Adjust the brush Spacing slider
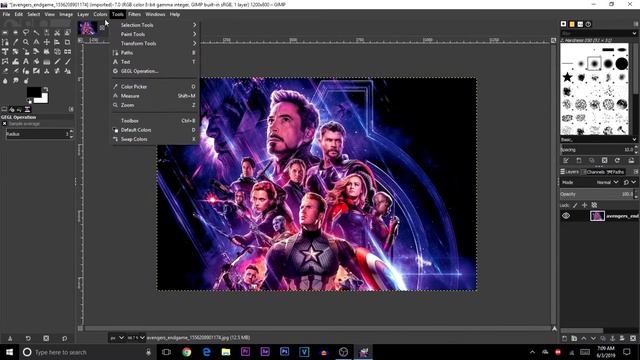The height and width of the screenshot is (360, 640). (x=598, y=150)
